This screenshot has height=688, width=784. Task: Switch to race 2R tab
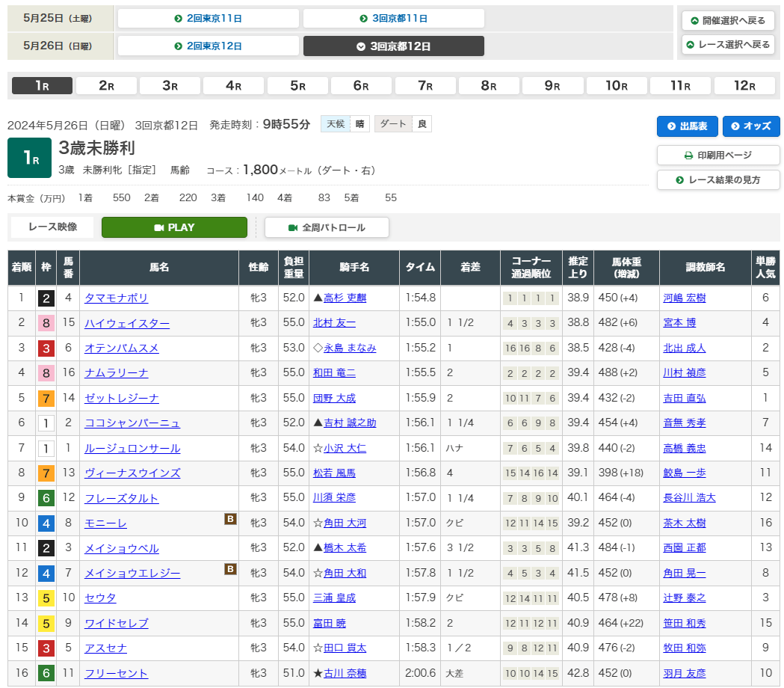click(x=106, y=86)
